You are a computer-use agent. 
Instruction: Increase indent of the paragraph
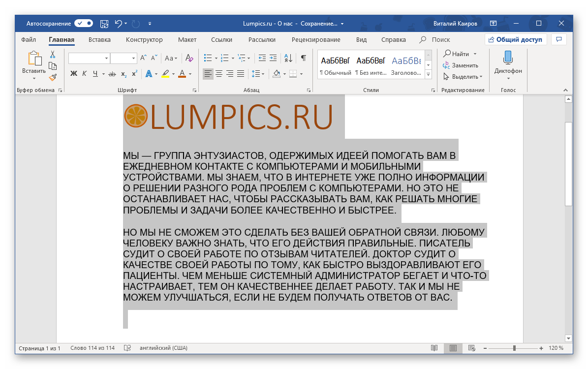point(274,58)
